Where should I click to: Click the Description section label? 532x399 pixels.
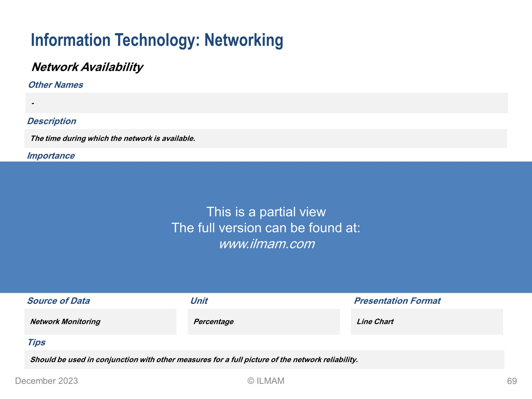52,121
